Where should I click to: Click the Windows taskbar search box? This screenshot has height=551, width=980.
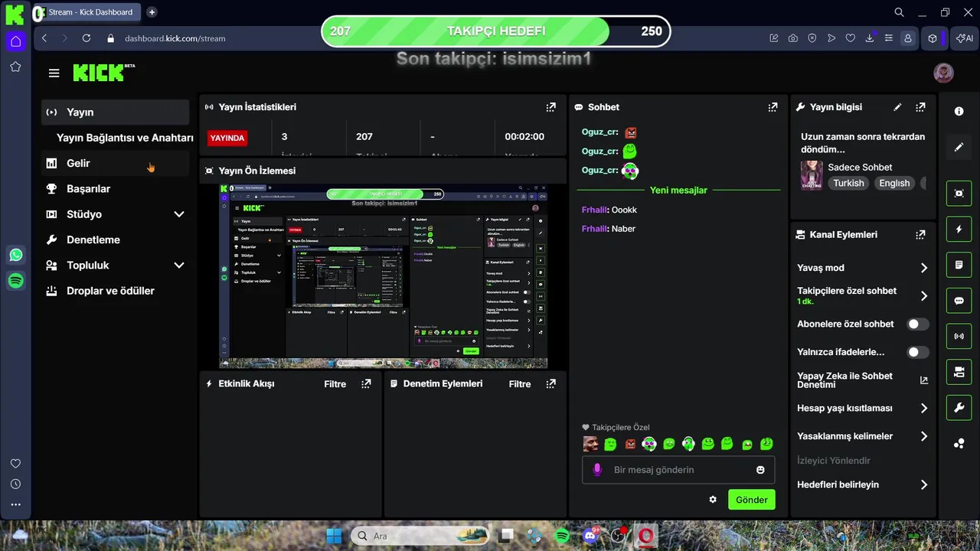point(421,536)
